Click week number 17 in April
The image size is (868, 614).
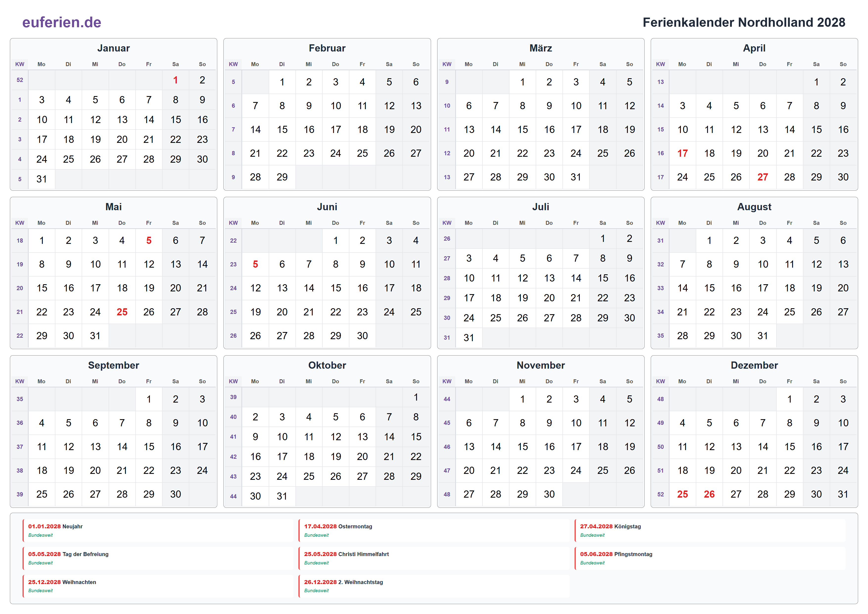coord(660,177)
